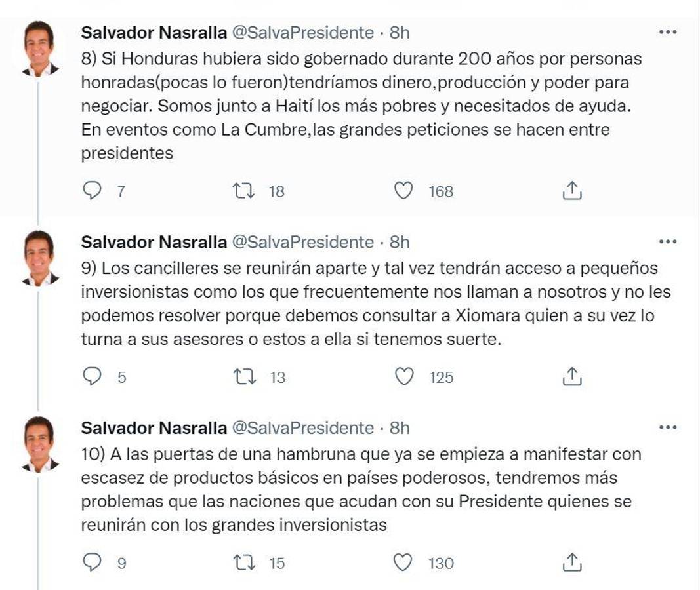Reply to tweet 10 about hambruna

(x=94, y=562)
